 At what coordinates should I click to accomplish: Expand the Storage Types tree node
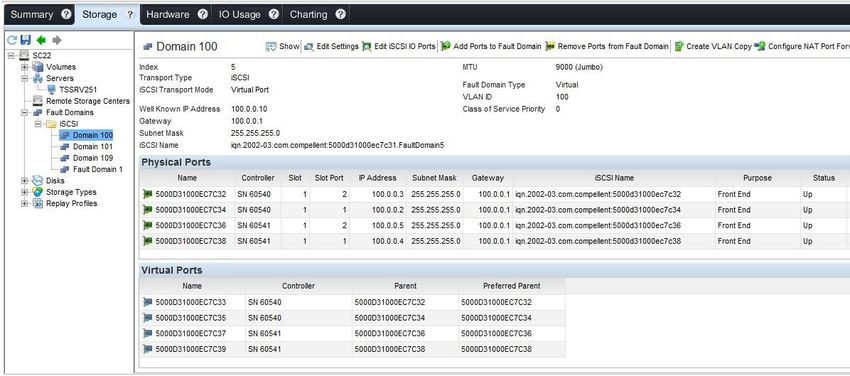click(24, 192)
